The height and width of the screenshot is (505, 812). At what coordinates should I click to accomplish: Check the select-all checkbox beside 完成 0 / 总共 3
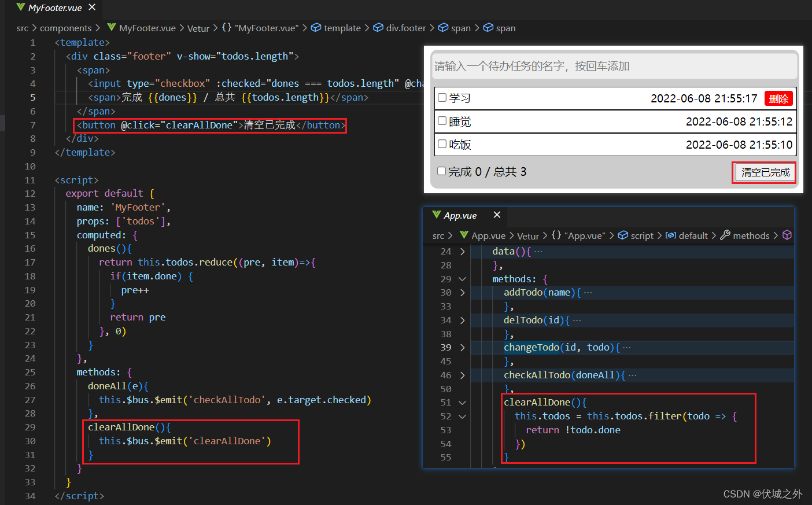(440, 171)
